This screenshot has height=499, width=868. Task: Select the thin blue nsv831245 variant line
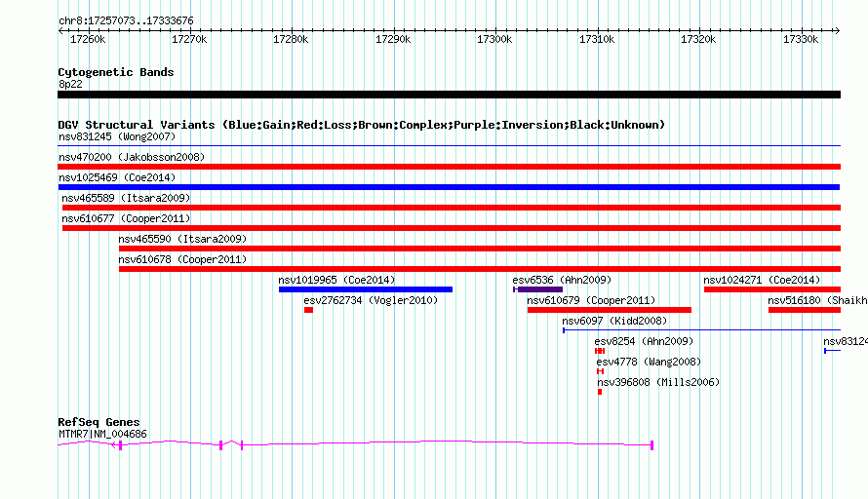pyautogui.click(x=449, y=146)
